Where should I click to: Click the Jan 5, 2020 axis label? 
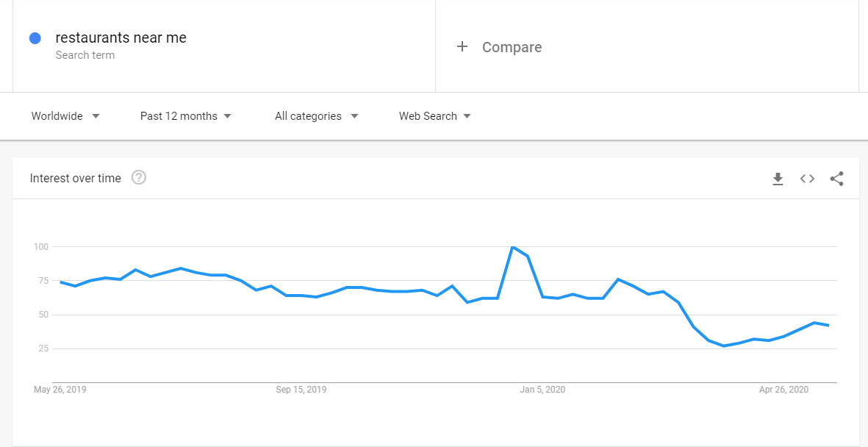click(542, 390)
